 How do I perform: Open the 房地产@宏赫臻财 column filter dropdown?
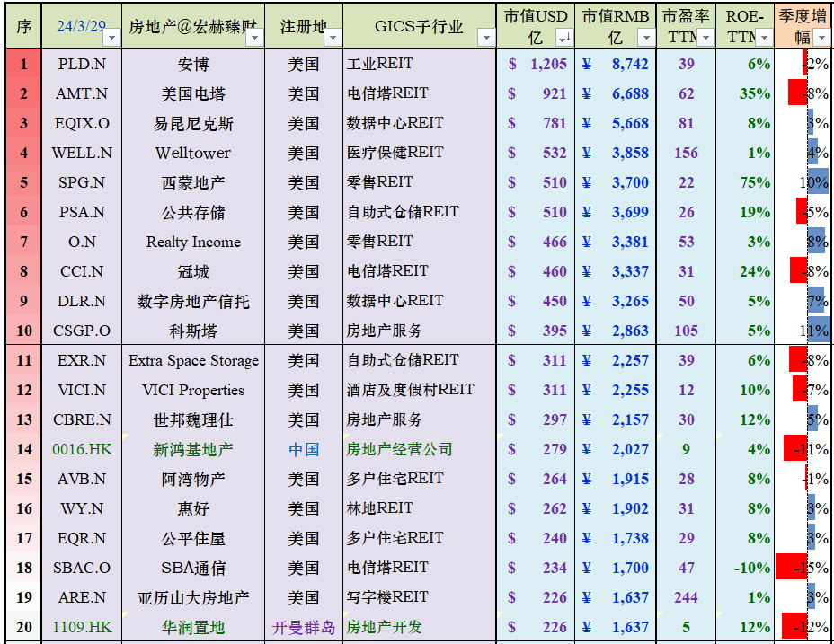tap(255, 39)
